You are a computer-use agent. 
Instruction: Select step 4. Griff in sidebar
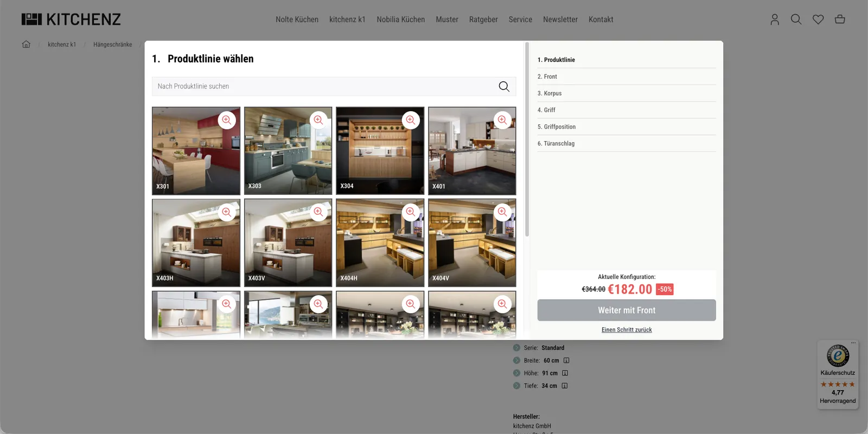pyautogui.click(x=627, y=110)
